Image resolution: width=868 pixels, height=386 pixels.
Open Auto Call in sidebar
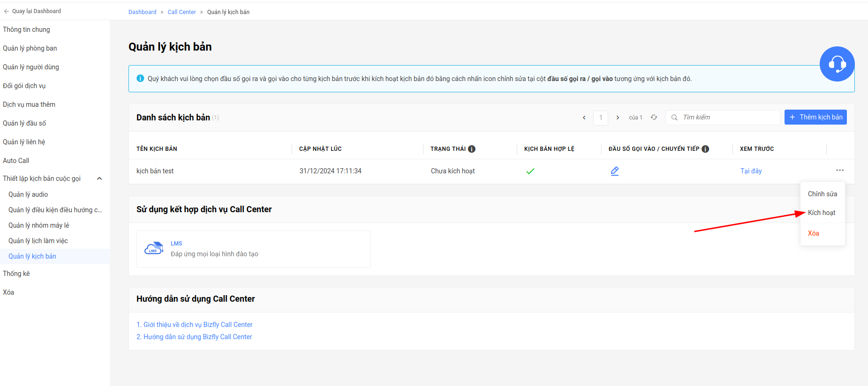[x=16, y=161]
